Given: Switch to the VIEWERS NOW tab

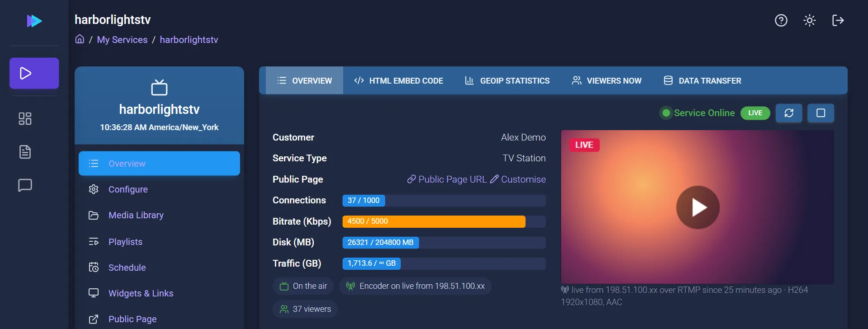Looking at the screenshot, I should pyautogui.click(x=606, y=80).
